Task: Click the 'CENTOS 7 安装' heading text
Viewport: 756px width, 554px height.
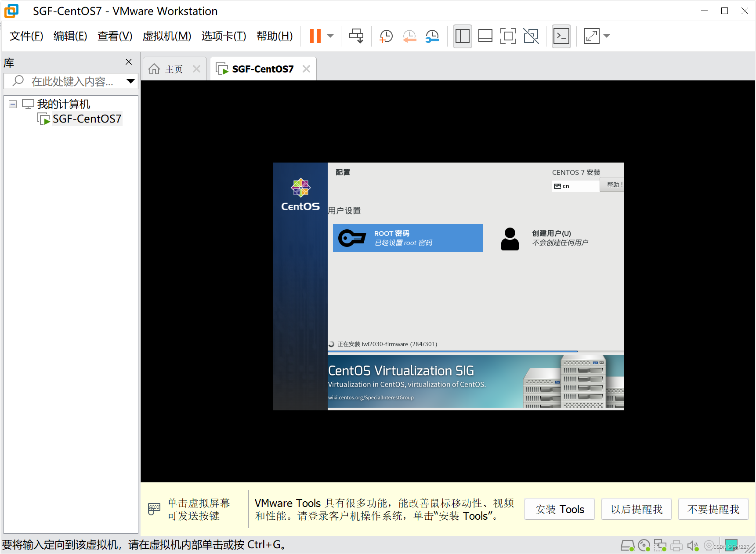Action: coord(576,172)
